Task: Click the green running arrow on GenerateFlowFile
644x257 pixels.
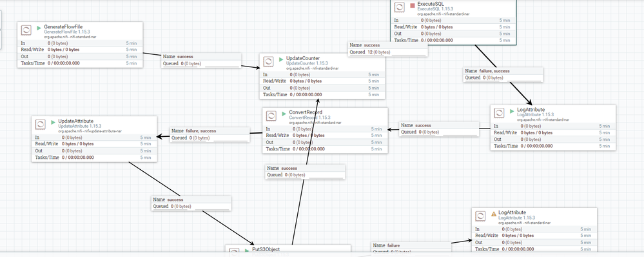Action: click(x=39, y=28)
